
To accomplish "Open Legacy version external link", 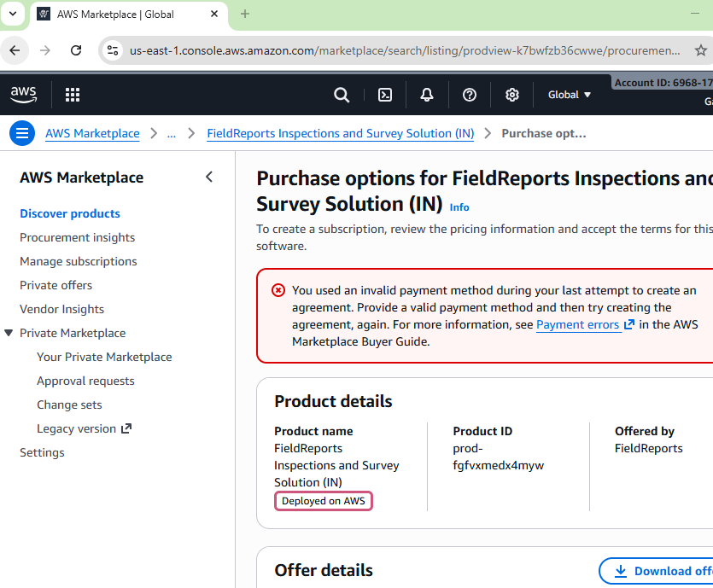I will [85, 428].
